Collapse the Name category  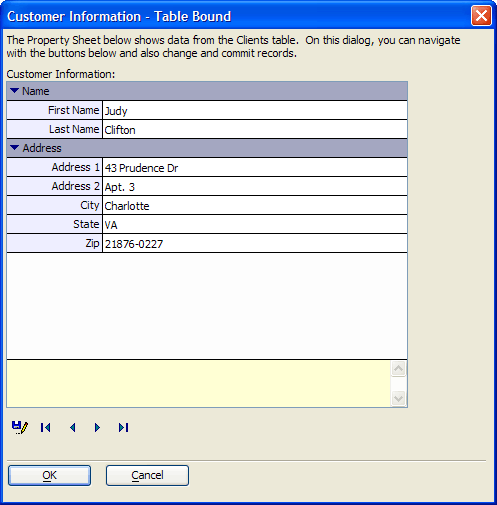(x=14, y=91)
